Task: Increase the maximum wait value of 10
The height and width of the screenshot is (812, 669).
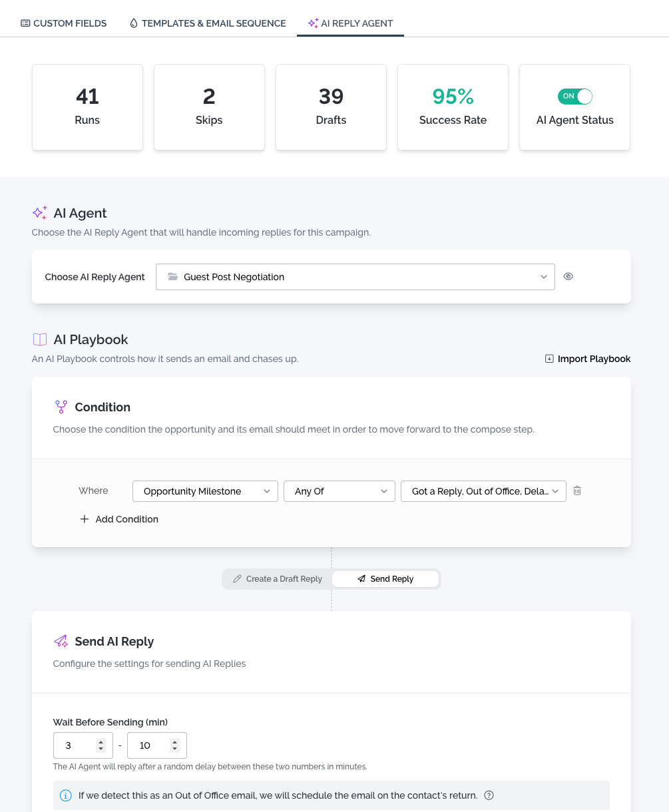Action: [174, 742]
